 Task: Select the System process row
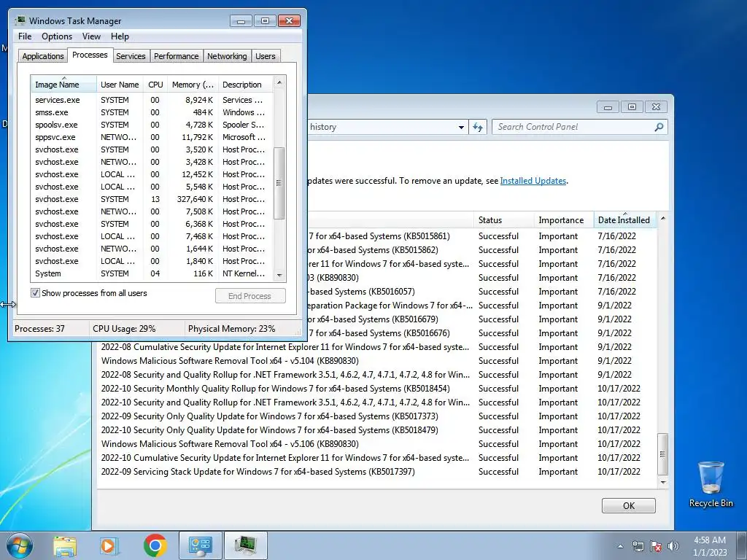152,273
